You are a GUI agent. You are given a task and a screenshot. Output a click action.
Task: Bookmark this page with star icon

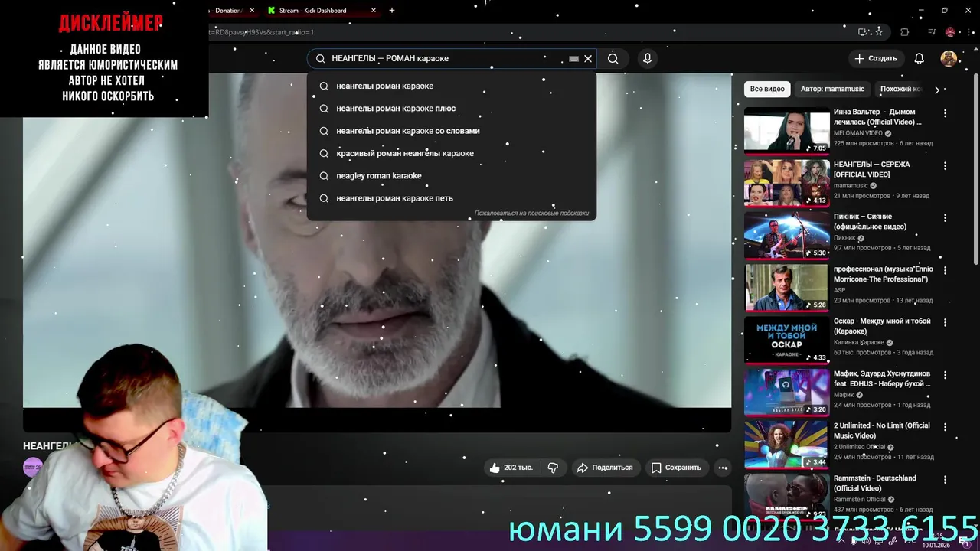click(x=879, y=32)
